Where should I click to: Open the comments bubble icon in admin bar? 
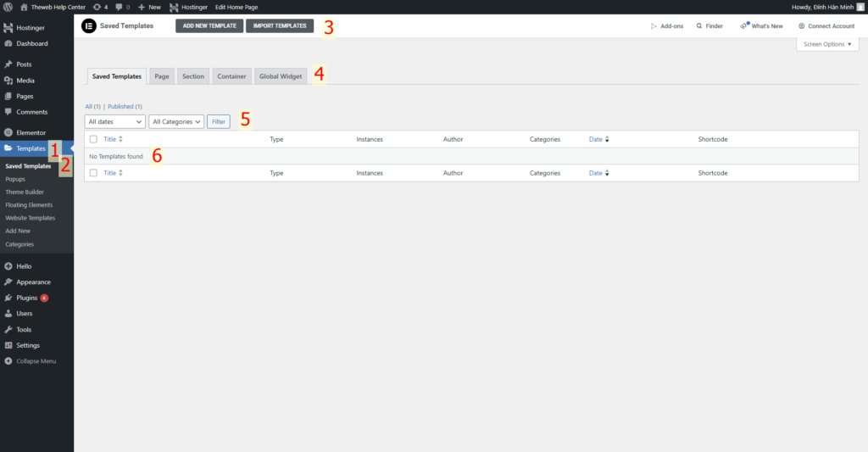(x=120, y=7)
